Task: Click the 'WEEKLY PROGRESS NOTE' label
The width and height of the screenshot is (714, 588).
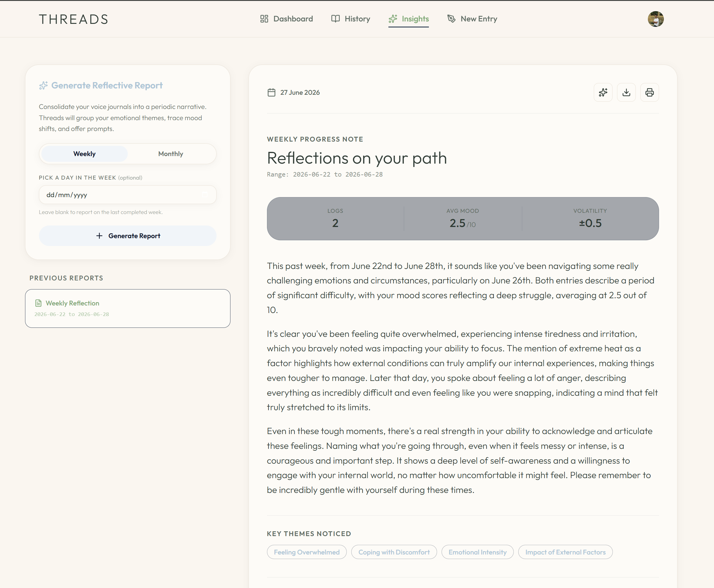Action: click(315, 139)
